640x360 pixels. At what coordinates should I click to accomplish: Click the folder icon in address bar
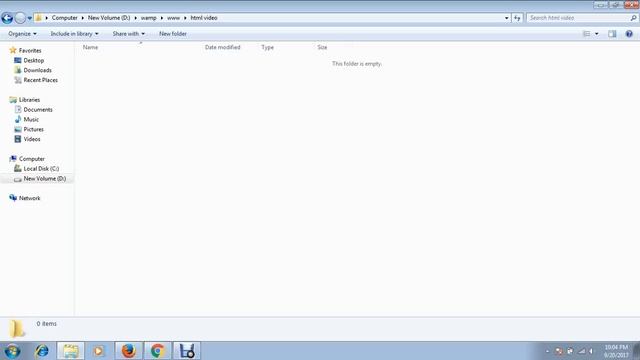click(38, 18)
